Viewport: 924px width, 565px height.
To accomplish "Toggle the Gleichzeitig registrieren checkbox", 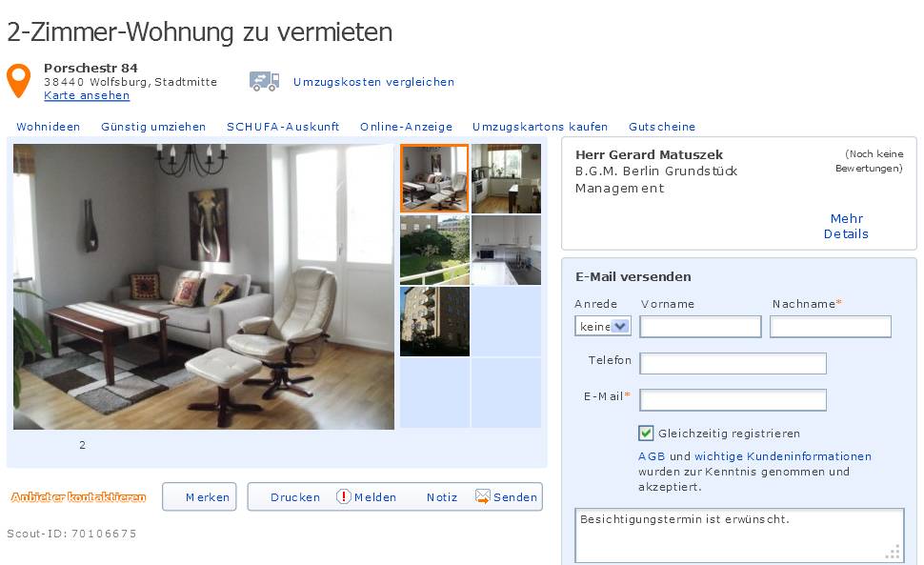I will 646,433.
